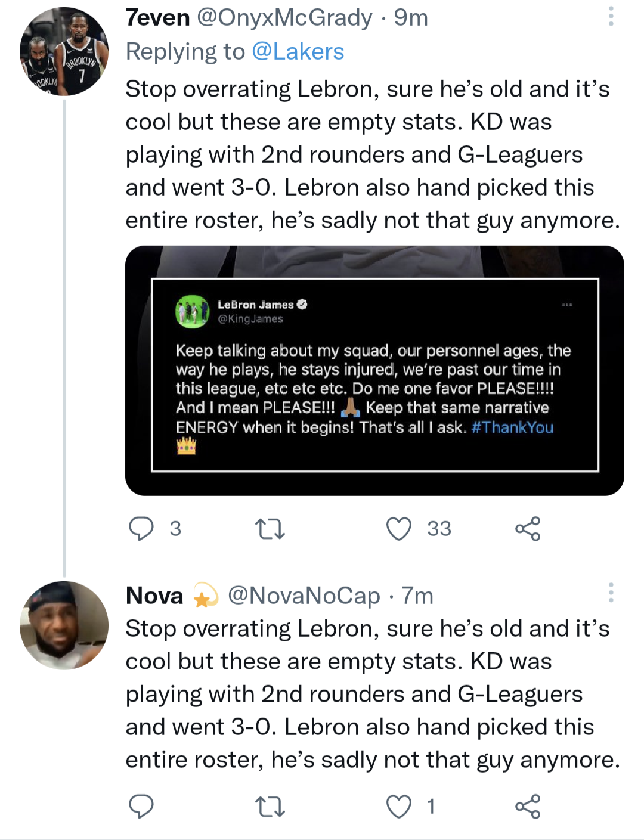
Task: Open more options on 7even's tweet
Action: 611,17
